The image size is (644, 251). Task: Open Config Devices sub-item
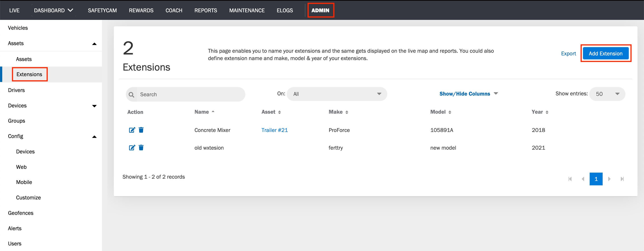click(x=25, y=152)
